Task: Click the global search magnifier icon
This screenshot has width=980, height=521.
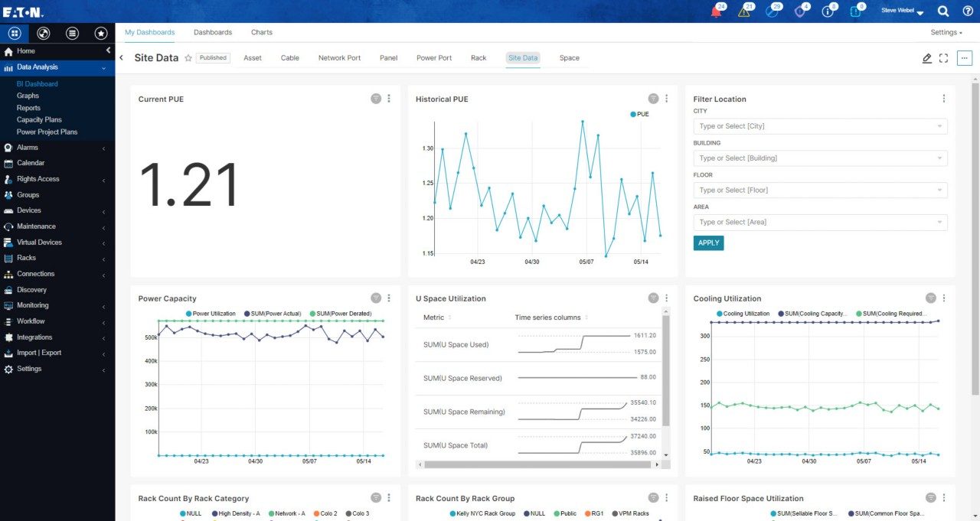Action: point(942,11)
